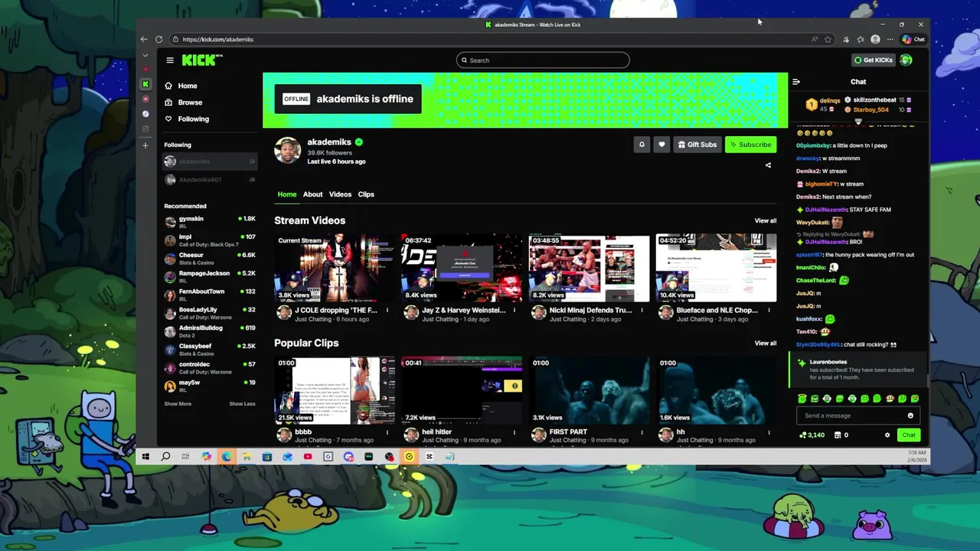The width and height of the screenshot is (980, 551).
Task: Click Gift Subs button
Action: pyautogui.click(x=697, y=145)
